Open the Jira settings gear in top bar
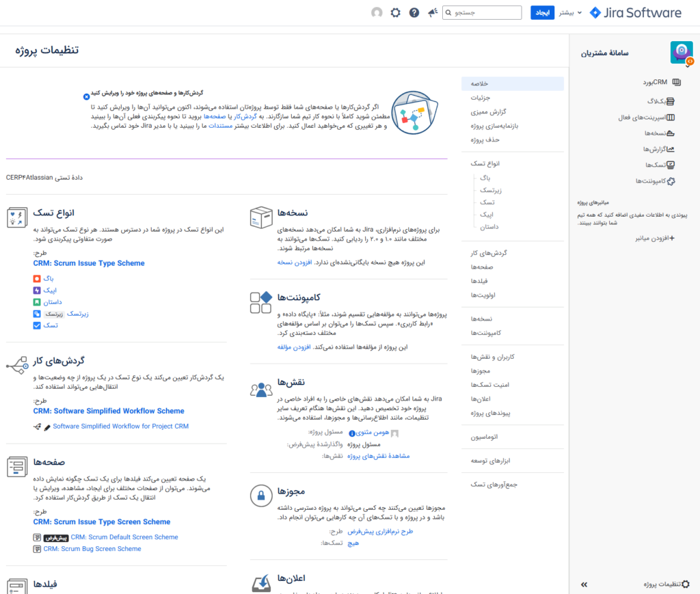This screenshot has height=594, width=700. coord(395,12)
